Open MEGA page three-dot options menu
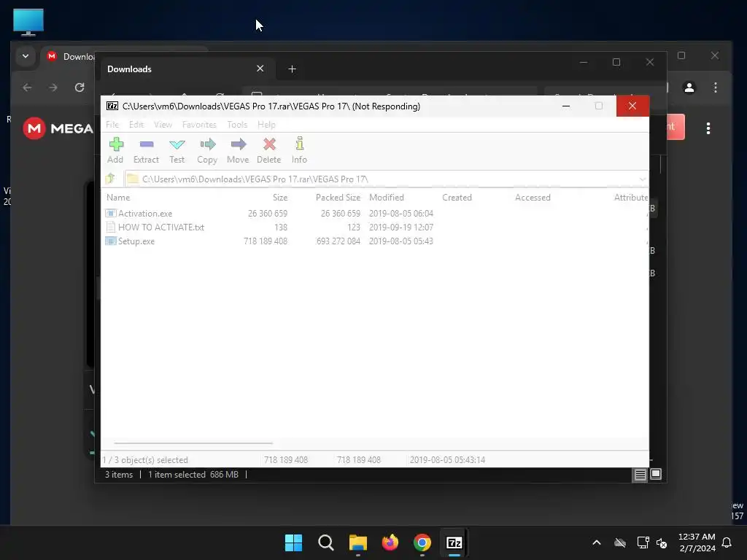 coord(708,128)
